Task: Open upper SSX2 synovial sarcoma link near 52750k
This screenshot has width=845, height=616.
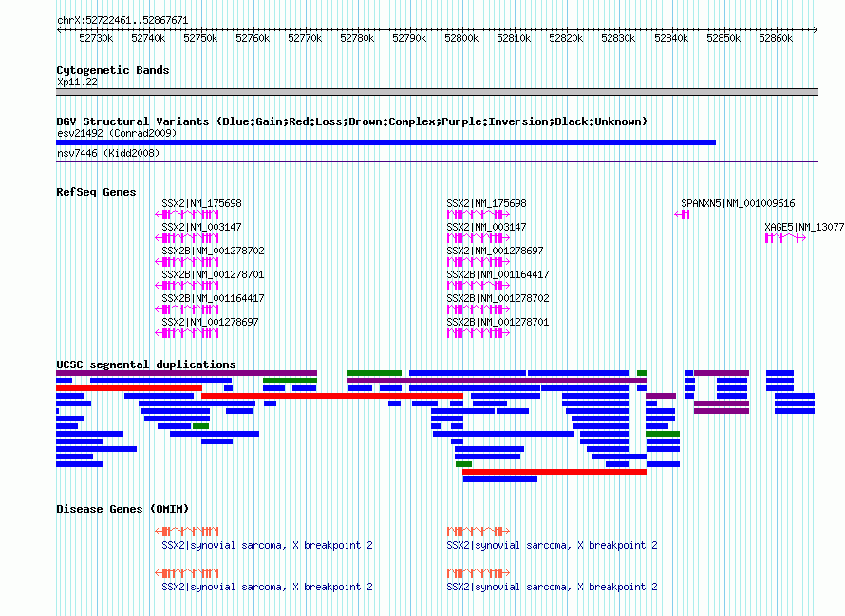Action: pyautogui.click(x=268, y=545)
